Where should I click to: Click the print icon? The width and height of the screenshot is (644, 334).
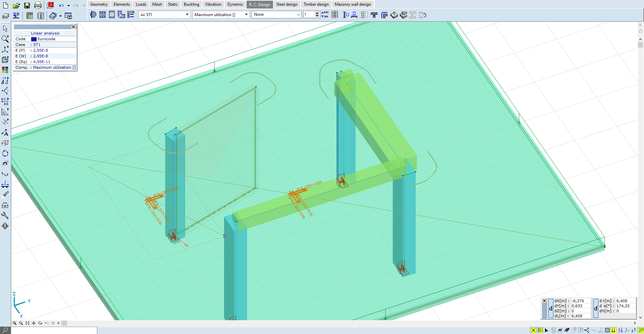point(38,5)
